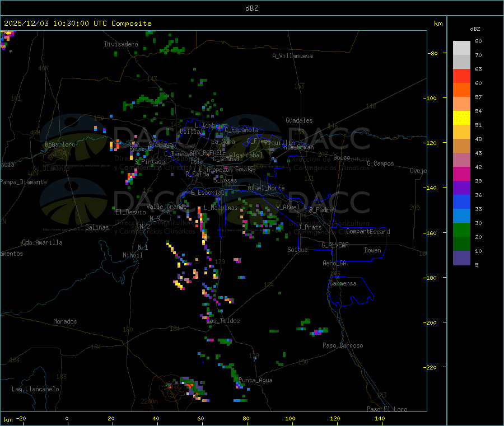The height and width of the screenshot is (426, 504).
Task: Click the 'dBZ' heading above the color legend
Action: click(x=475, y=29)
